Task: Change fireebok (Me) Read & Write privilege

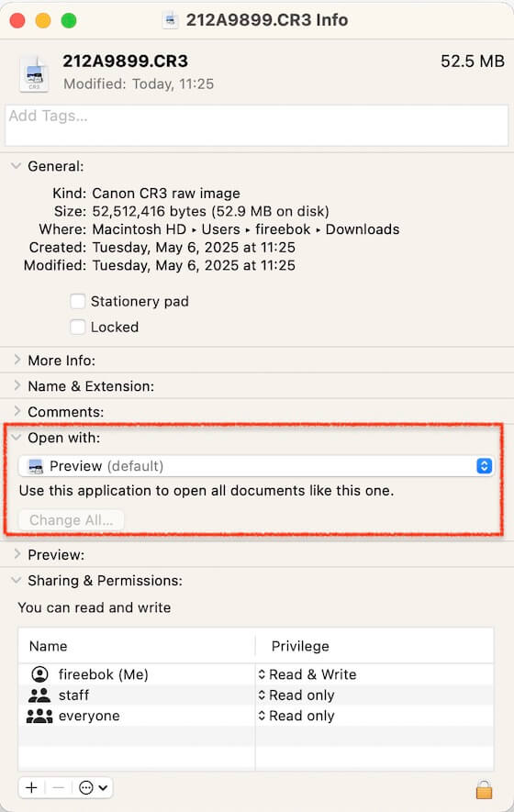Action: click(307, 674)
